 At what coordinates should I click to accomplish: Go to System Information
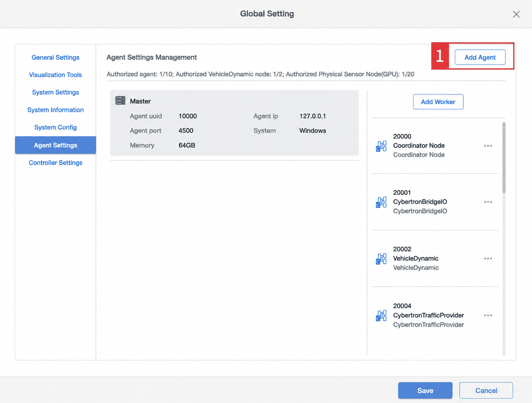click(x=55, y=110)
